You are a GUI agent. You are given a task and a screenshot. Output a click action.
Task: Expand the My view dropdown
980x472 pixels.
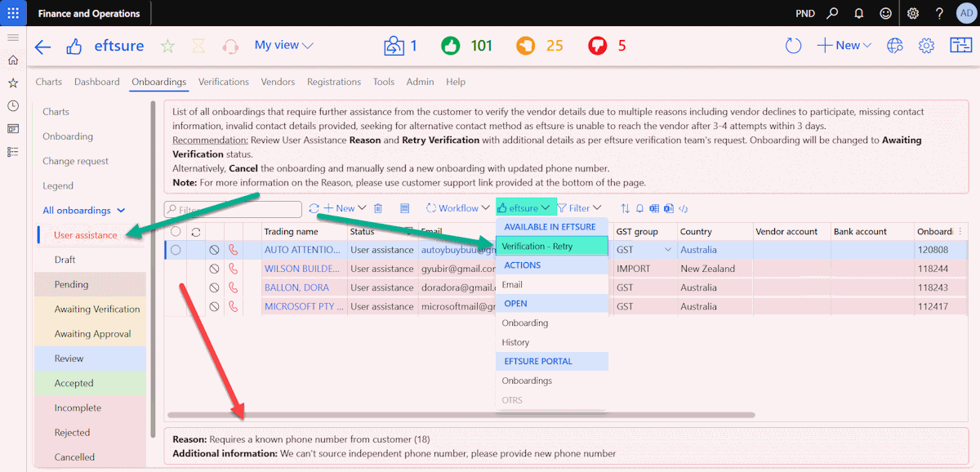(283, 46)
